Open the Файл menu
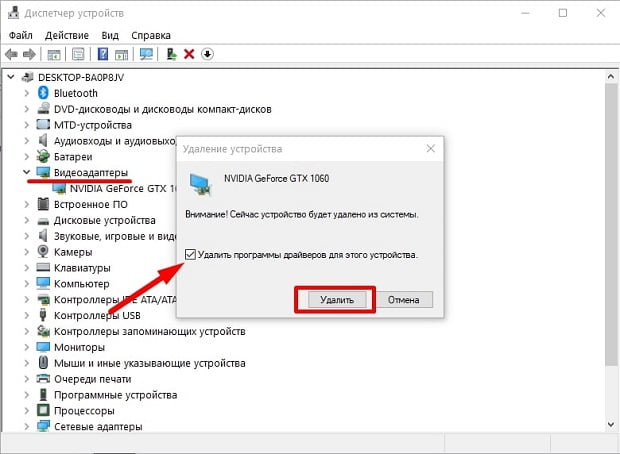This screenshot has width=620, height=454. [x=21, y=35]
